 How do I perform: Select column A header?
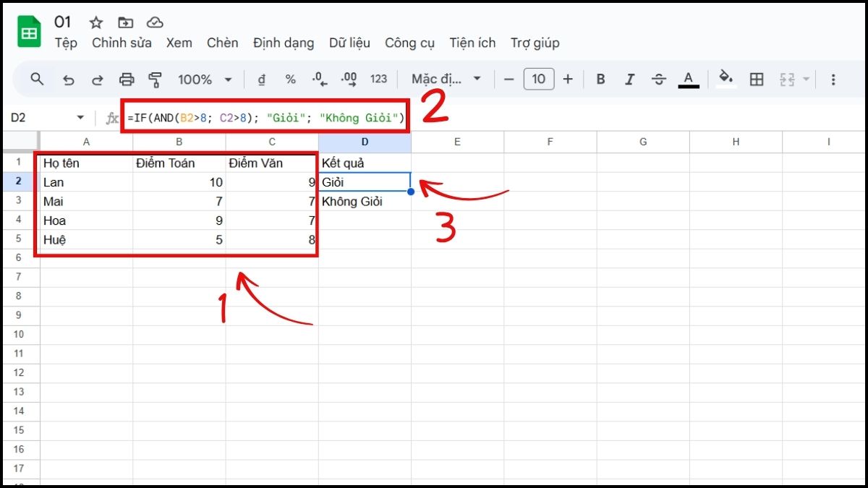coord(86,142)
